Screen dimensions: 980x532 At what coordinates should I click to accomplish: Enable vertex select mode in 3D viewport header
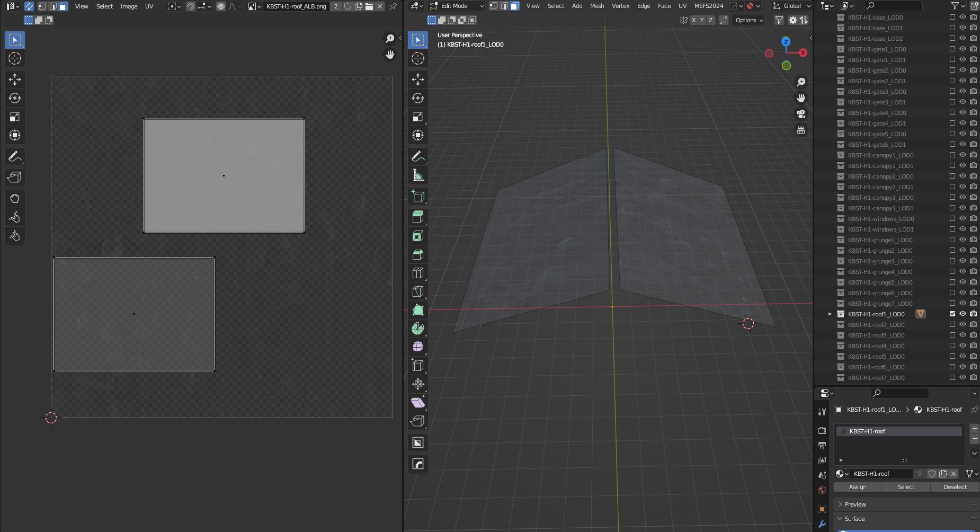[x=493, y=6]
